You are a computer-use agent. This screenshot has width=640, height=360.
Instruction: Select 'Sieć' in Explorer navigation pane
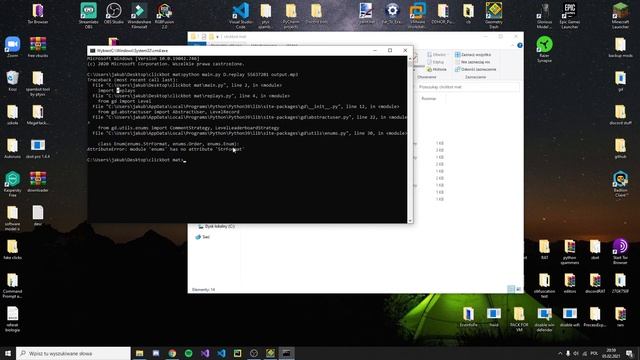coord(202,237)
